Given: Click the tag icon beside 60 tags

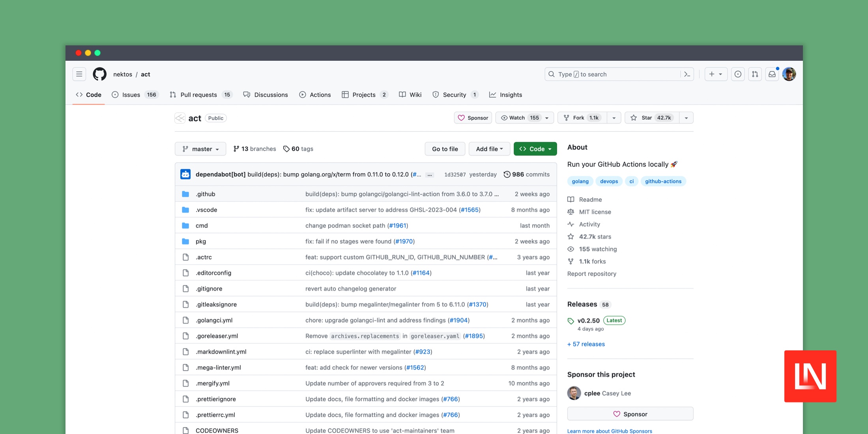Looking at the screenshot, I should coord(286,149).
